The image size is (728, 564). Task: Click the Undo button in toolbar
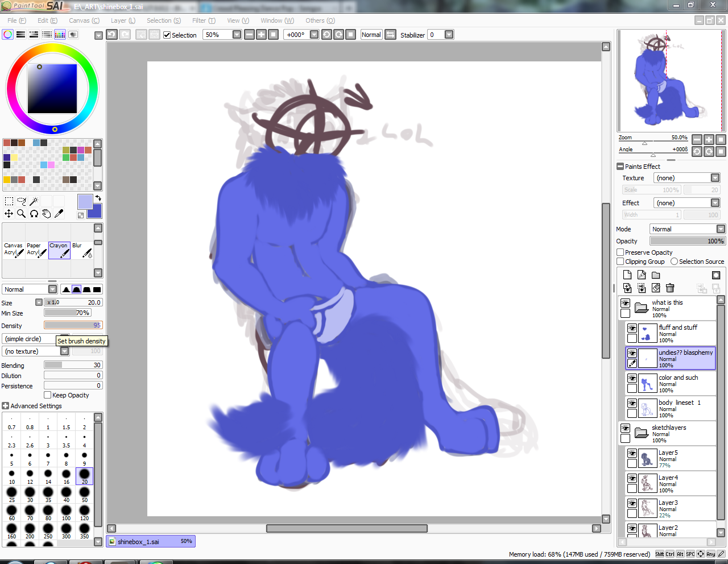click(112, 35)
